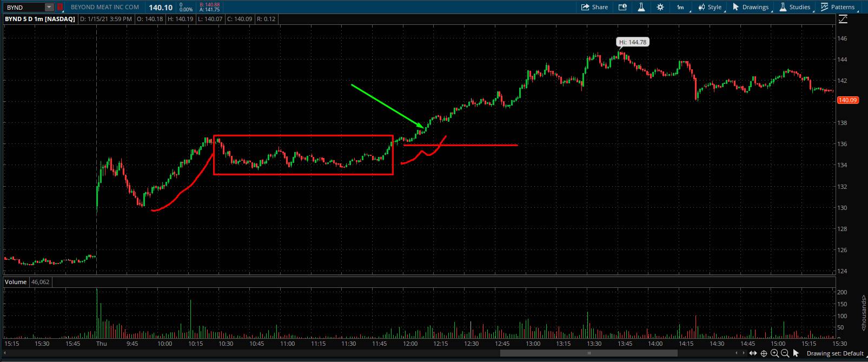Click the flask quick-study icon

[x=641, y=7]
